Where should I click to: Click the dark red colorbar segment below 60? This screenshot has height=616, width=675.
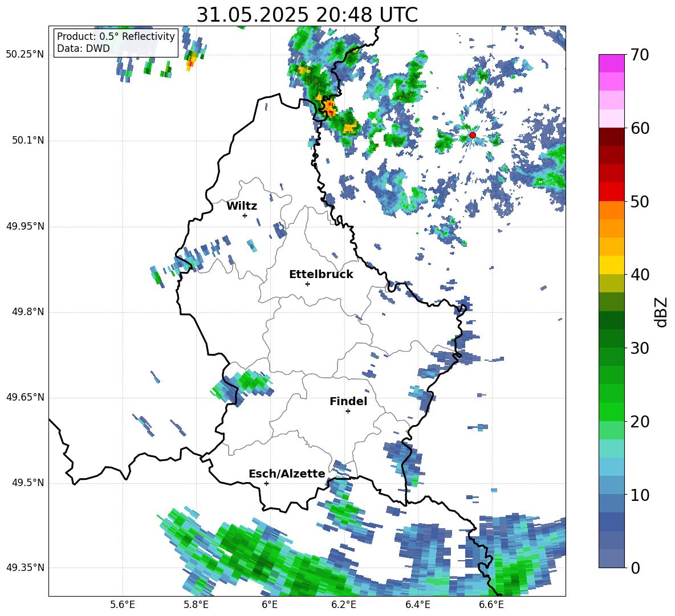click(611, 137)
